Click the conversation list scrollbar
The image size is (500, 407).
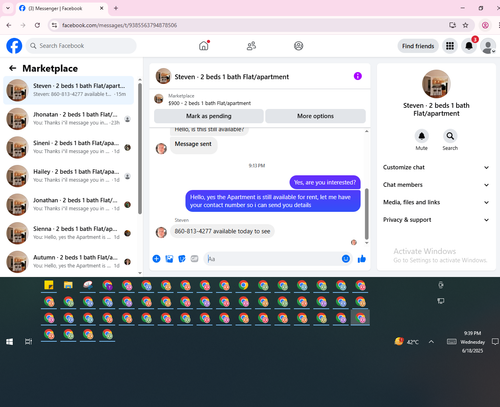(140, 148)
